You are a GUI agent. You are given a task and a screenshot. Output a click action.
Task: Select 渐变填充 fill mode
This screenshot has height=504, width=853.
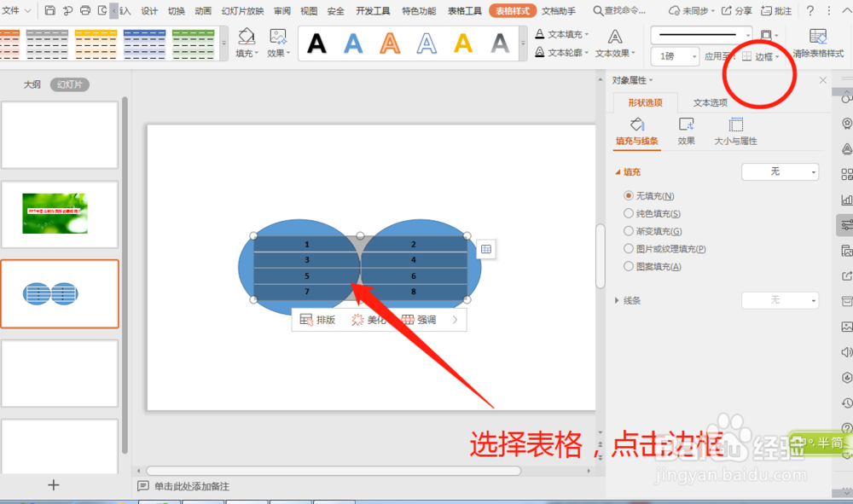[x=630, y=229]
